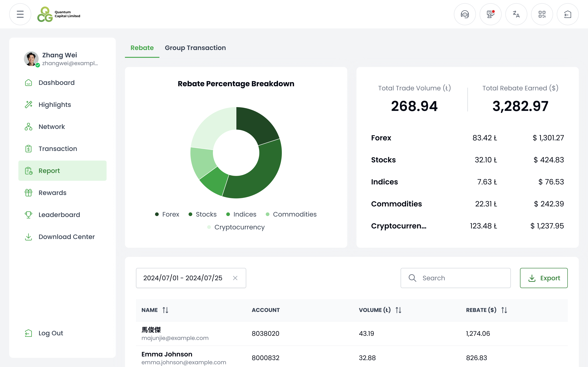Screen dimensions: 588x367
Task: Click the top-right logout icon
Action: click(x=568, y=14)
